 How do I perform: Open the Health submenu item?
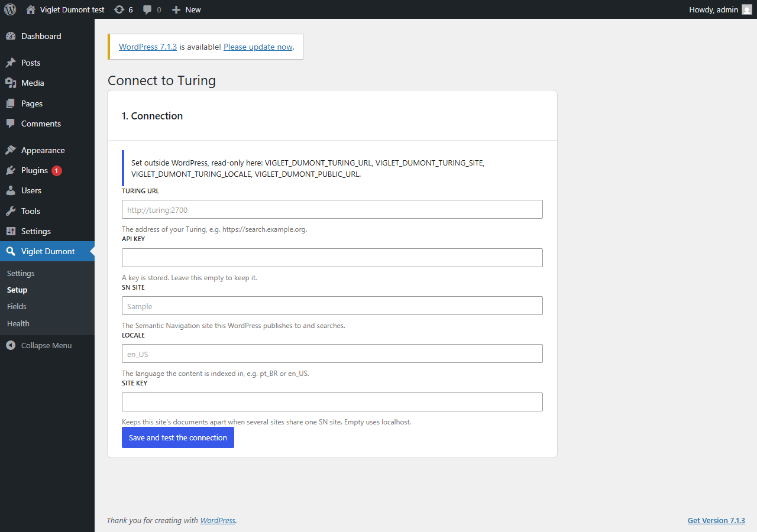pyautogui.click(x=18, y=323)
